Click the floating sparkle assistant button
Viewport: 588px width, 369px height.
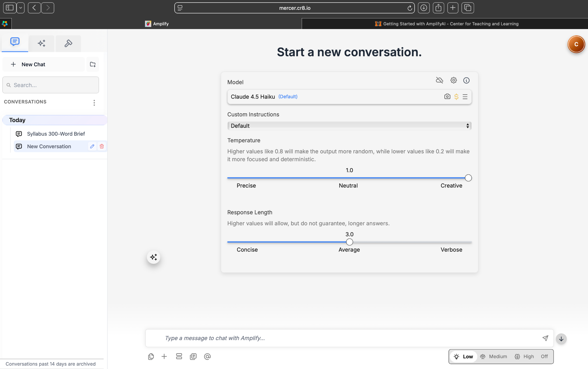[154, 257]
